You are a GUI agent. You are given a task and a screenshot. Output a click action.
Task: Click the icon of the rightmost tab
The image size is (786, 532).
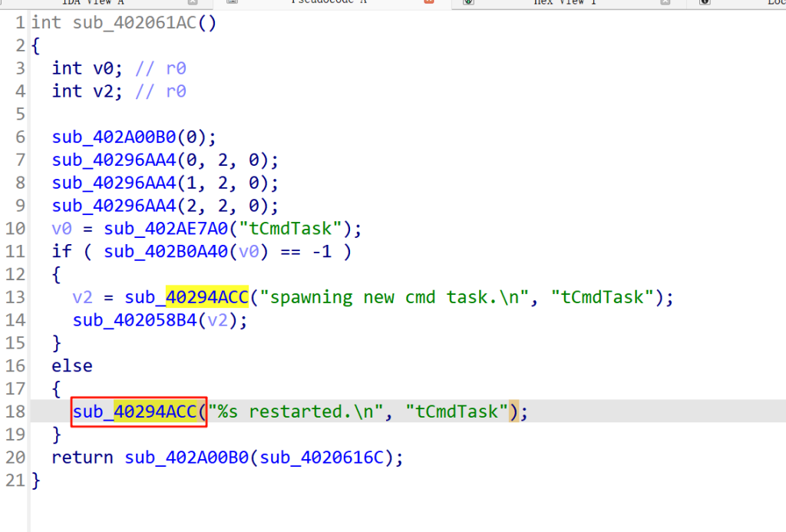pos(704,2)
